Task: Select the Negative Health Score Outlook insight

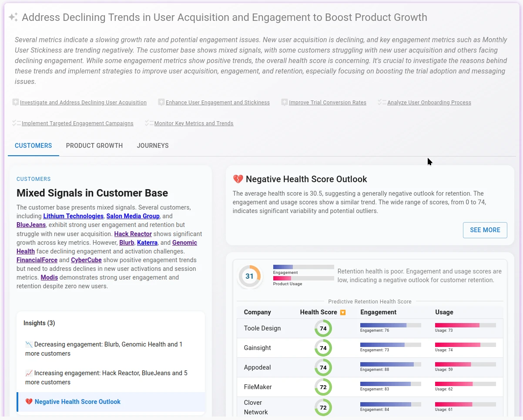Action: pyautogui.click(x=111, y=402)
